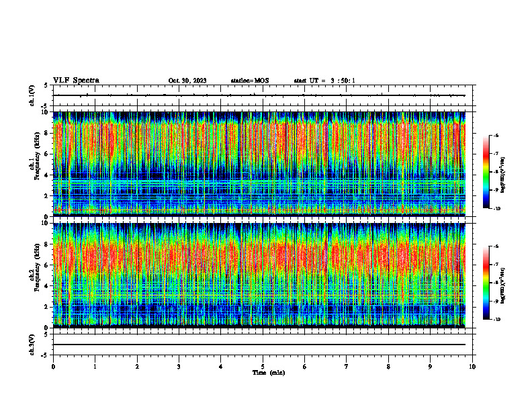Click the ch.1 waveform trace panel
Screen dimensions: 532x411
click(263, 95)
